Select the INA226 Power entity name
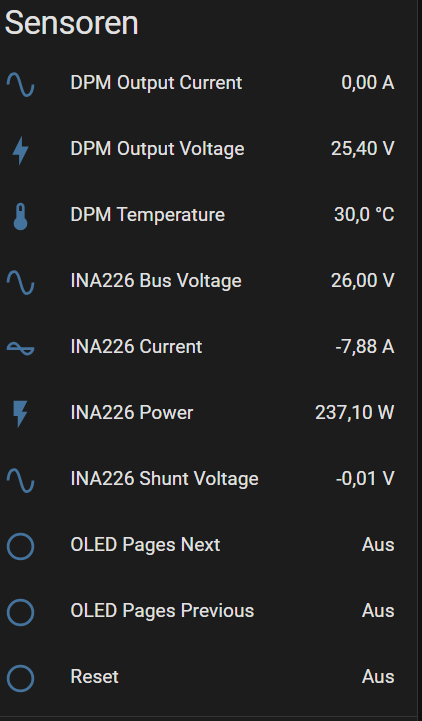This screenshot has width=422, height=721. (x=131, y=413)
